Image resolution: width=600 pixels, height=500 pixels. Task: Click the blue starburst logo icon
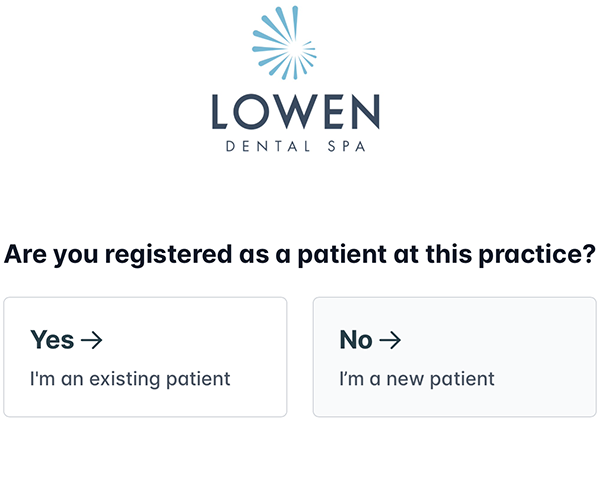click(x=286, y=45)
